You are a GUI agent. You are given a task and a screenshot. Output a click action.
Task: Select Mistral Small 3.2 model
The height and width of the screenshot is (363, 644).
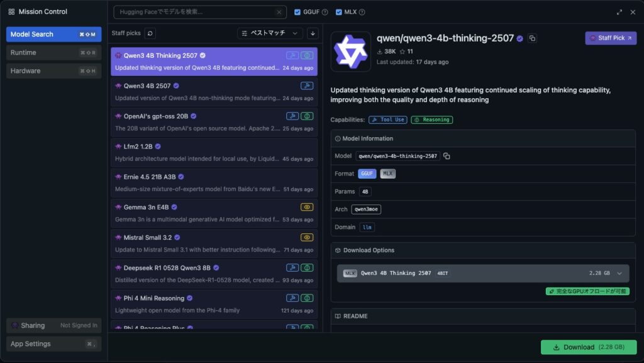tap(214, 243)
